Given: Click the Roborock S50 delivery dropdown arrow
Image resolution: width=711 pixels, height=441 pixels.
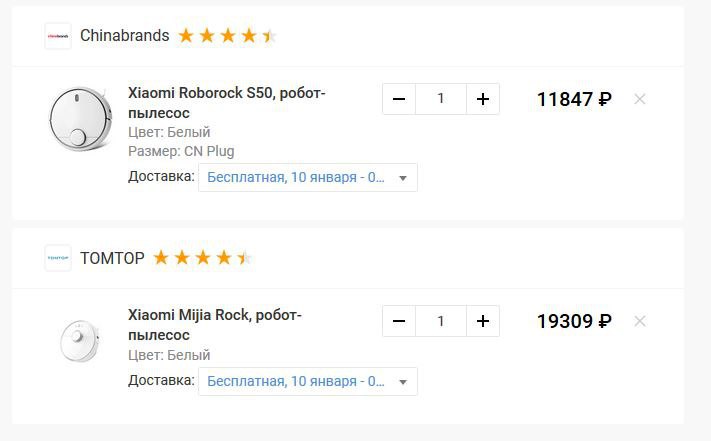Looking at the screenshot, I should click(x=403, y=178).
